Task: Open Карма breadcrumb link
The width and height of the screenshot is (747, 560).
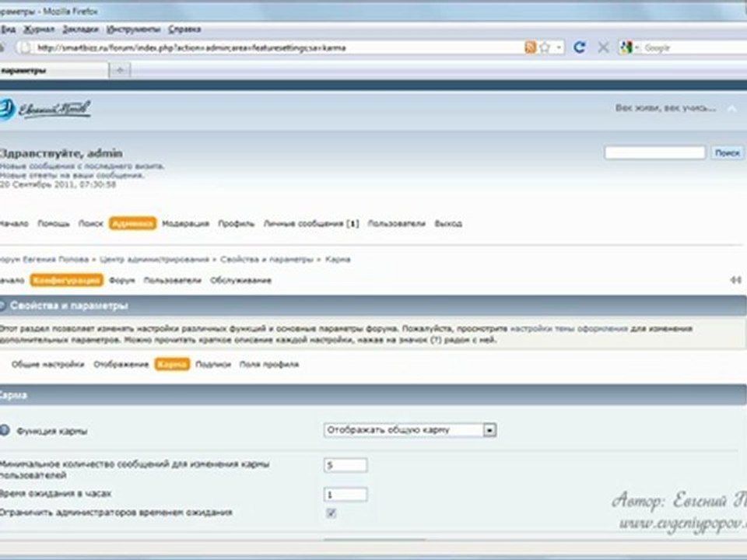Action: [x=338, y=260]
